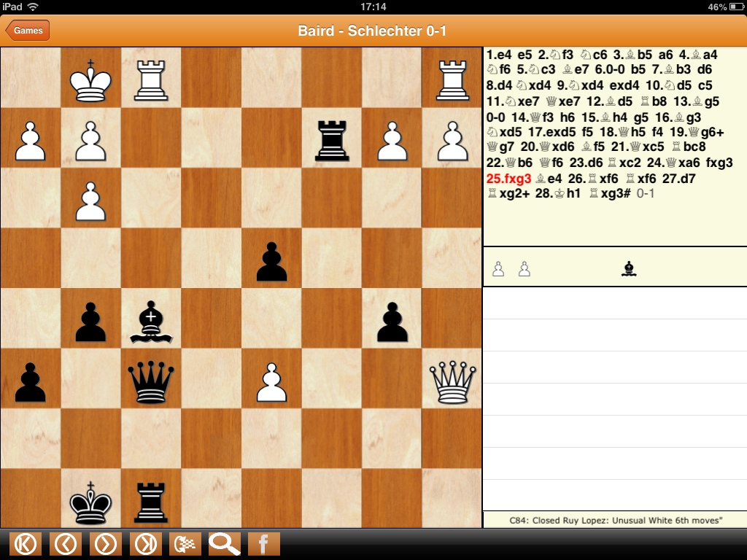
Task: Jump to the first move of the game
Action: (26, 544)
